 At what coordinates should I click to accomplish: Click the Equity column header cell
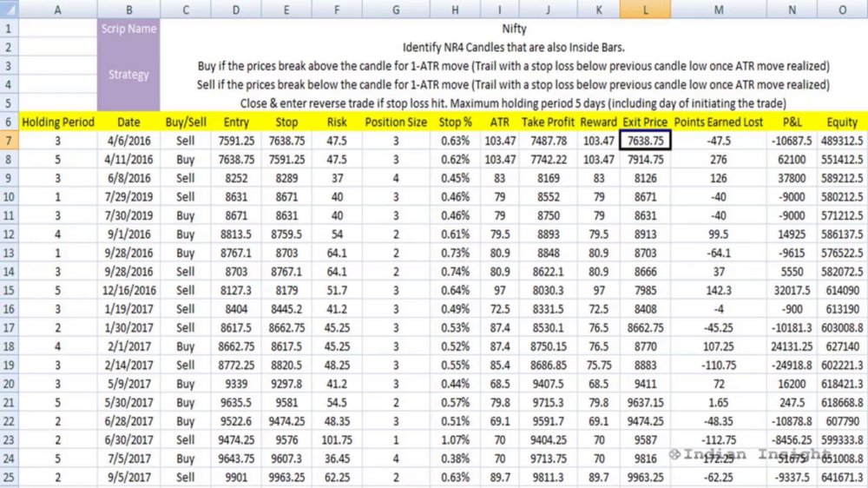[x=842, y=122]
